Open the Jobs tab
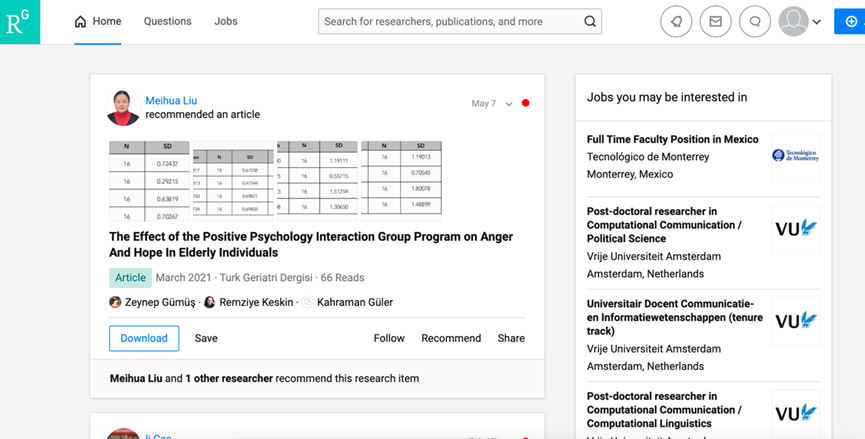 coord(226,21)
